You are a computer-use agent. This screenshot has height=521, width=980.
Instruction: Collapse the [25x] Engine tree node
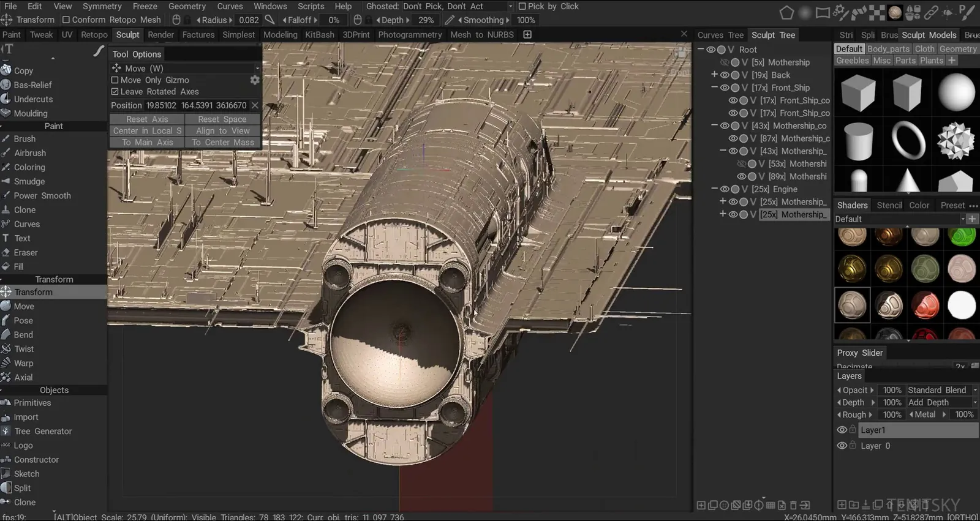(714, 189)
